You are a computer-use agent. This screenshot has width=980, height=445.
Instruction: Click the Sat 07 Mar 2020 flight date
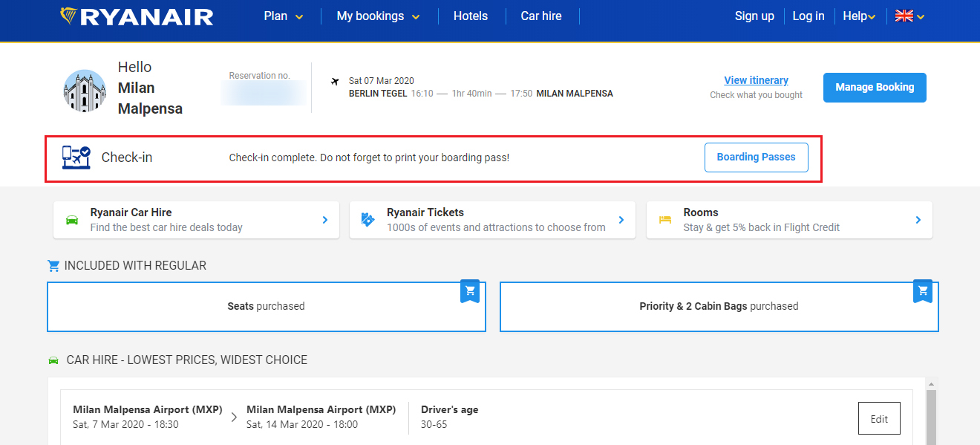[382, 81]
